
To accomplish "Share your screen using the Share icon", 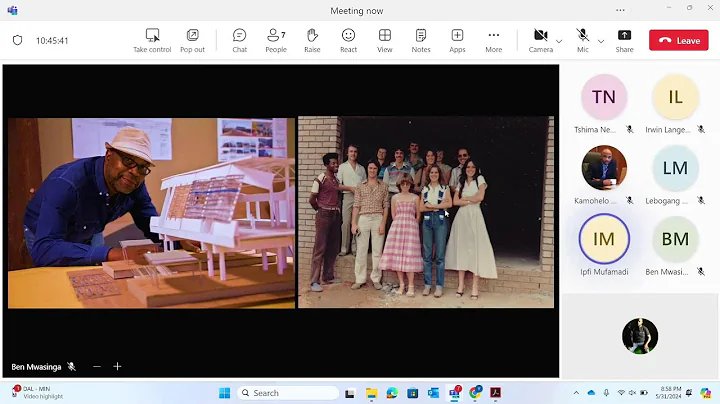I will coord(624,36).
